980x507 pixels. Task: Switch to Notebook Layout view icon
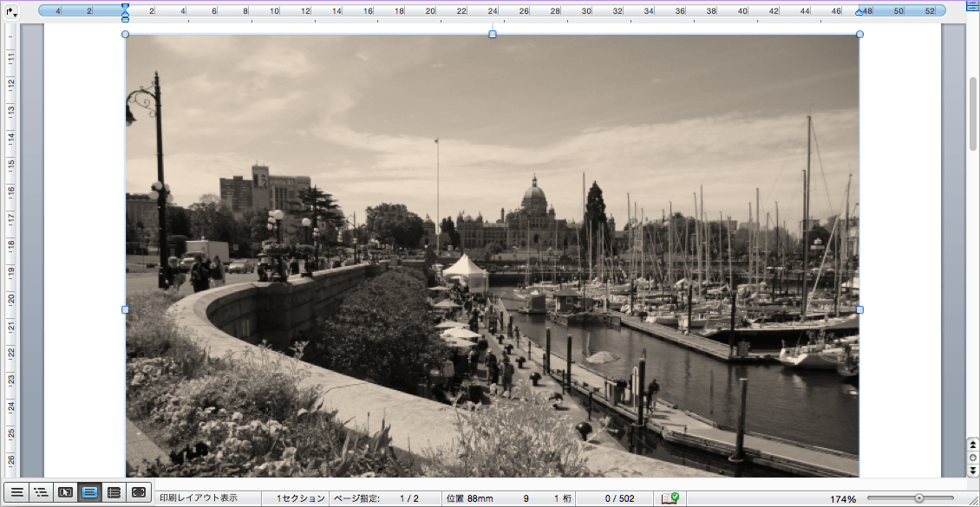[x=114, y=492]
